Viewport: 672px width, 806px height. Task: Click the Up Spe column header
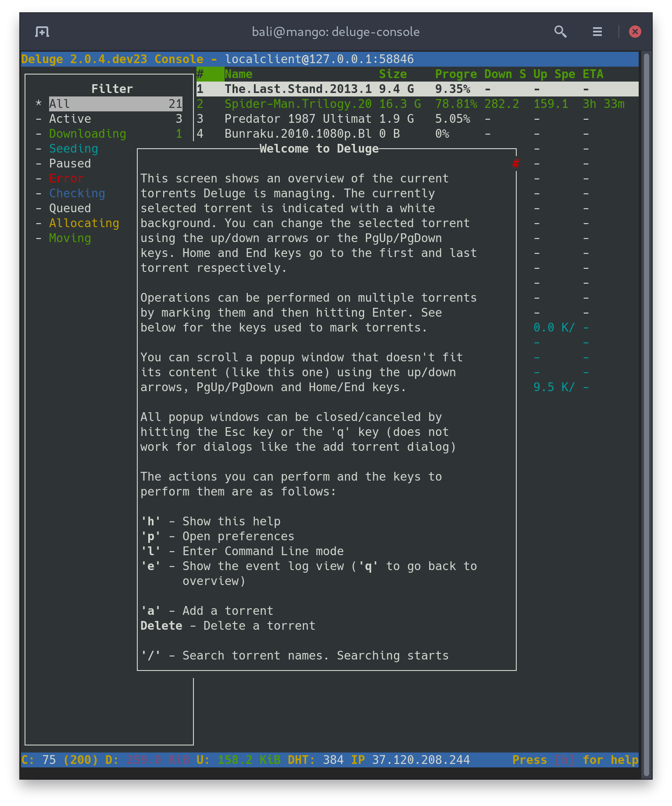(x=554, y=74)
